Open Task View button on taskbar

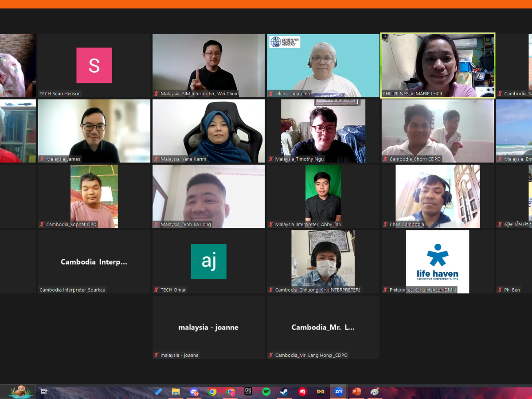(44, 392)
